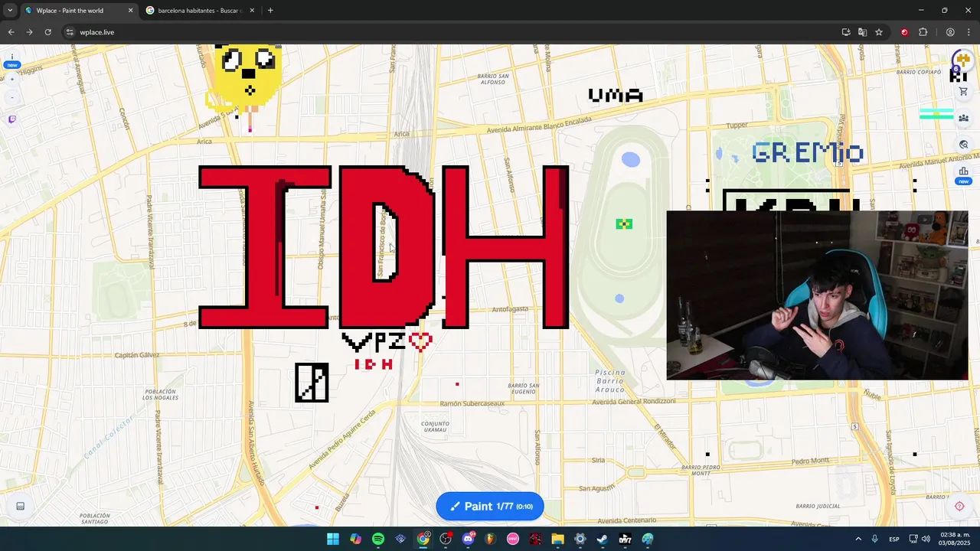Open Steam from the taskbar
Viewport: 980px width, 551px height.
click(x=603, y=539)
